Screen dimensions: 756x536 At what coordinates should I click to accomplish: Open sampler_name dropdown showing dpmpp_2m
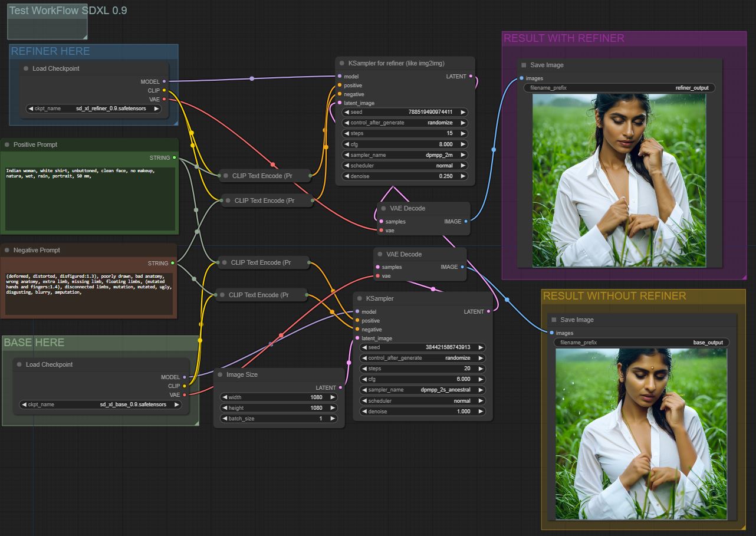(405, 155)
